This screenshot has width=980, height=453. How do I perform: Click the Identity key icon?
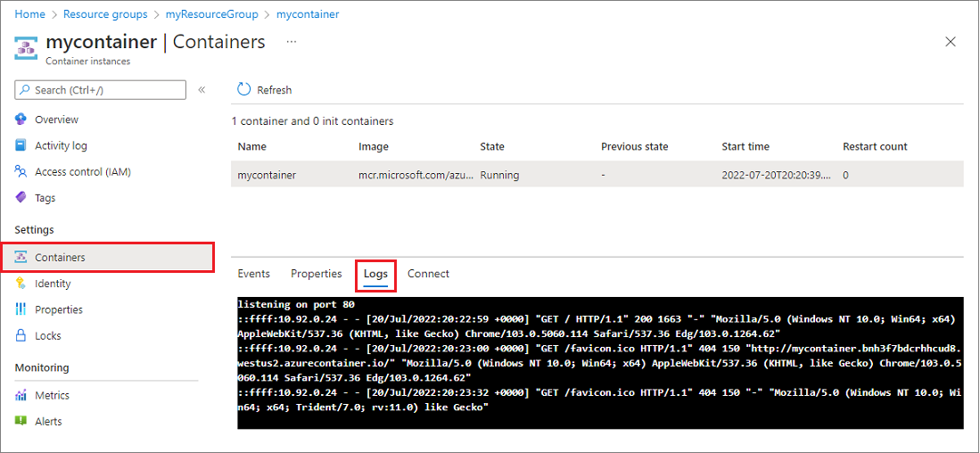coord(21,284)
